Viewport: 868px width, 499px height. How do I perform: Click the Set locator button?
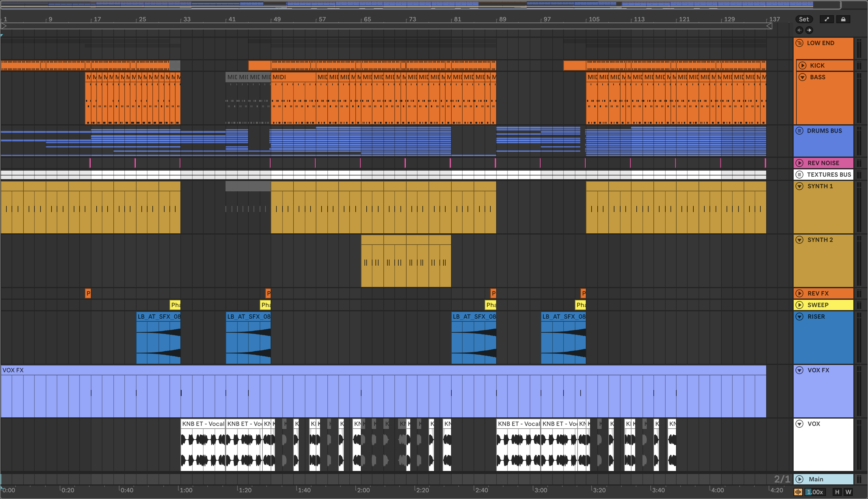[804, 19]
